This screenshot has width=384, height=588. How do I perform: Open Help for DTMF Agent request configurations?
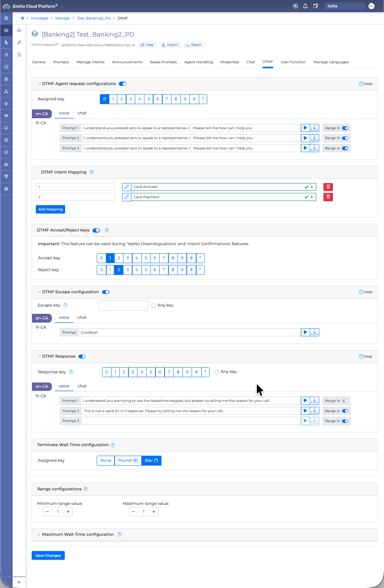(366, 84)
